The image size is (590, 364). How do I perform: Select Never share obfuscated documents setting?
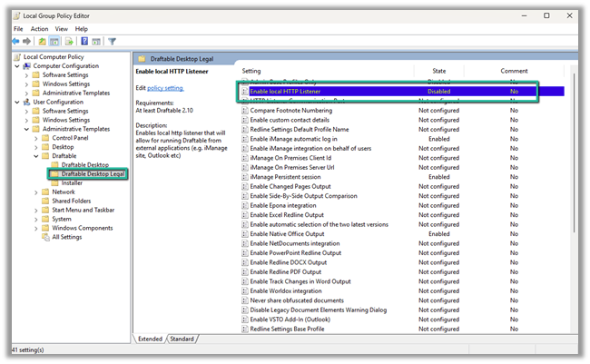coord(297,300)
